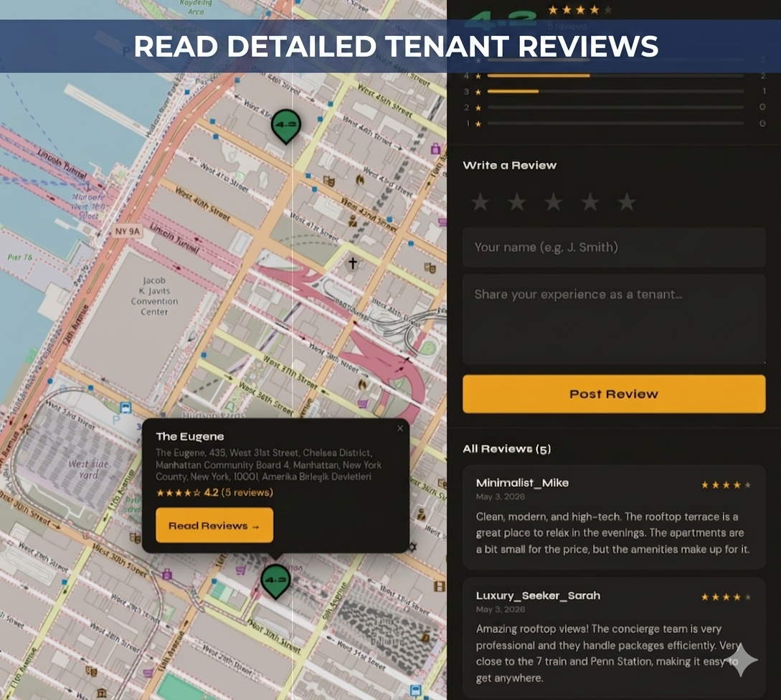This screenshot has width=781, height=700.
Task: Click the 4-star rating distribution bar
Action: (615, 76)
